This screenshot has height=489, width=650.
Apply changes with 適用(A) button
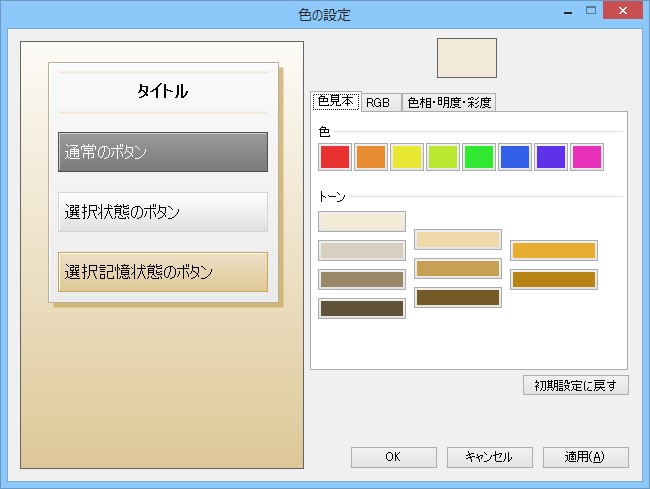(x=585, y=457)
